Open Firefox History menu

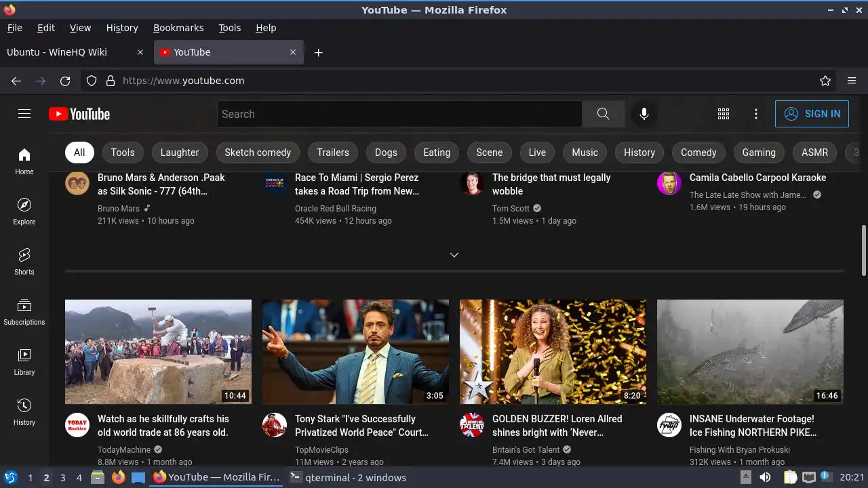[122, 28]
